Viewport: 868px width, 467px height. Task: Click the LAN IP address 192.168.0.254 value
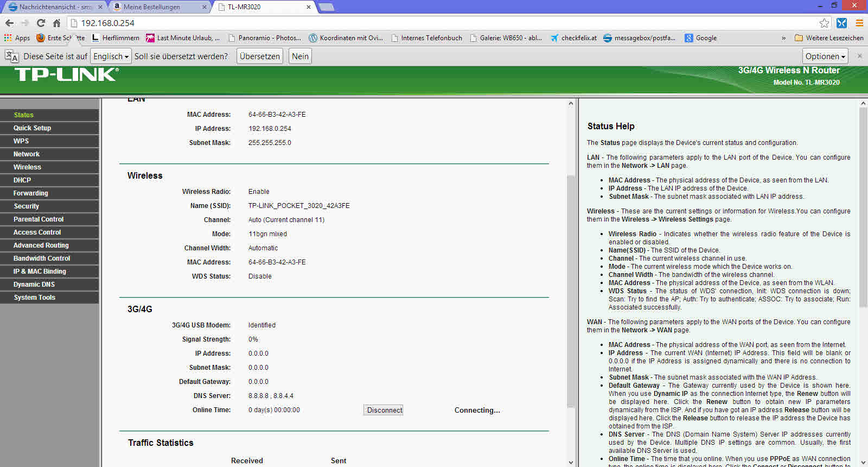270,129
